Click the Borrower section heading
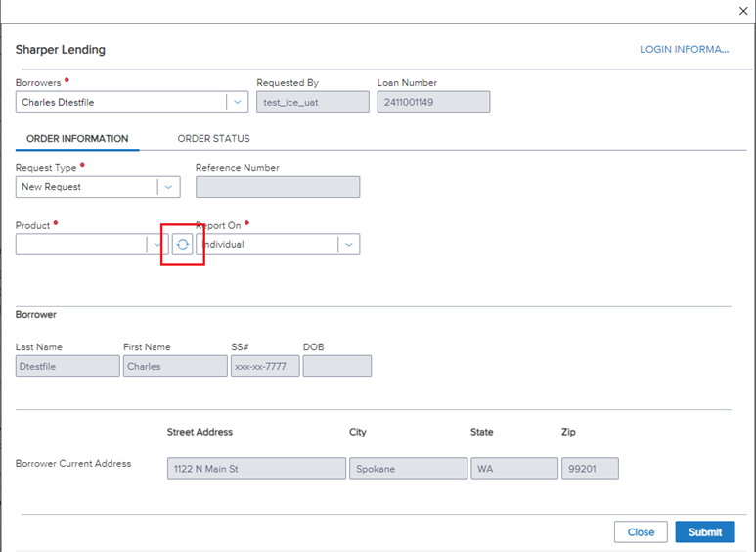Image resolution: width=756 pixels, height=552 pixels. [35, 314]
